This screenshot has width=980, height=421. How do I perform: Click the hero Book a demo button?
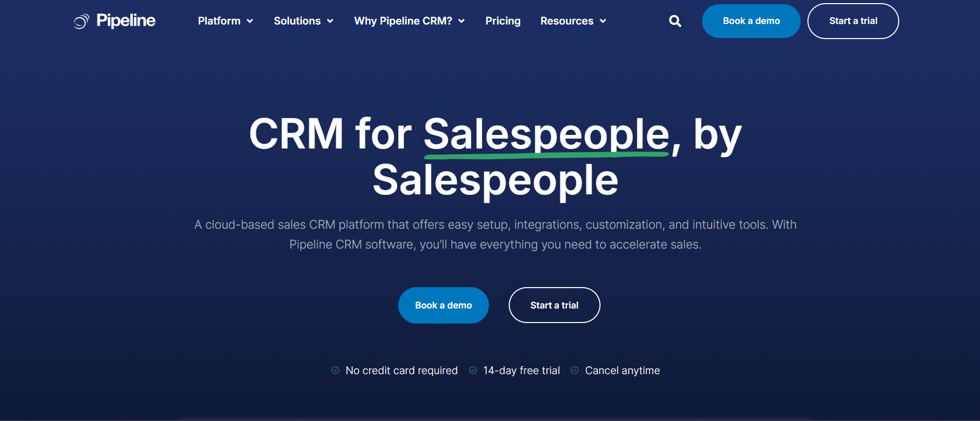pos(444,305)
